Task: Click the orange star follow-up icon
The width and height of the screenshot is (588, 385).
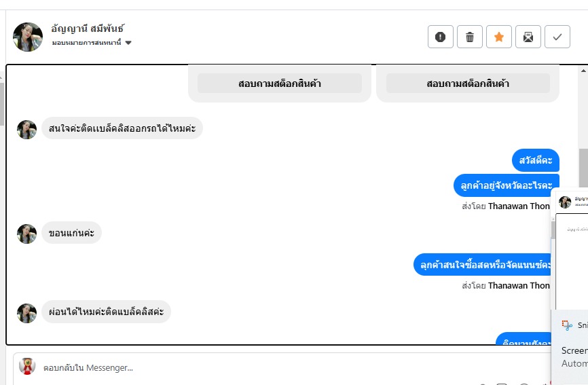Action: (499, 37)
